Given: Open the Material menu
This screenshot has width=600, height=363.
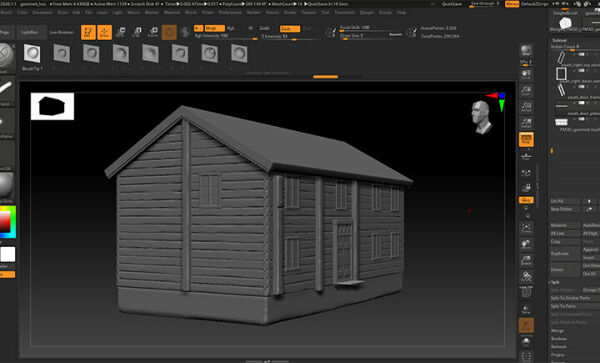Looking at the screenshot, I should [171, 12].
